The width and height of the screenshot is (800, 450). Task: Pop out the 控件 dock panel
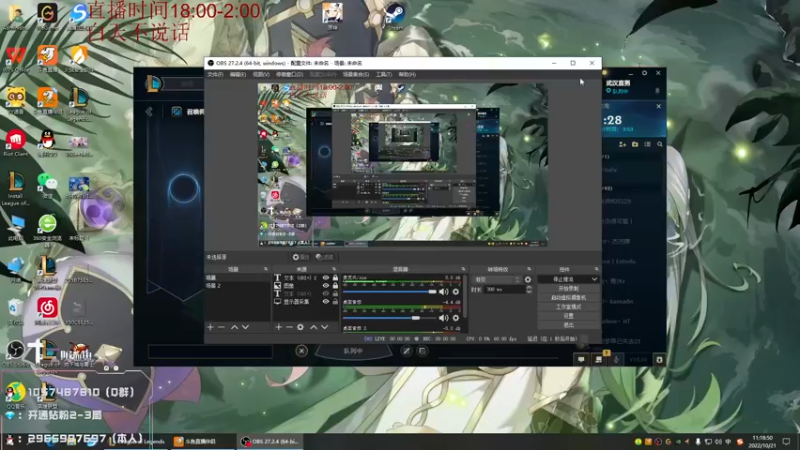[x=596, y=269]
